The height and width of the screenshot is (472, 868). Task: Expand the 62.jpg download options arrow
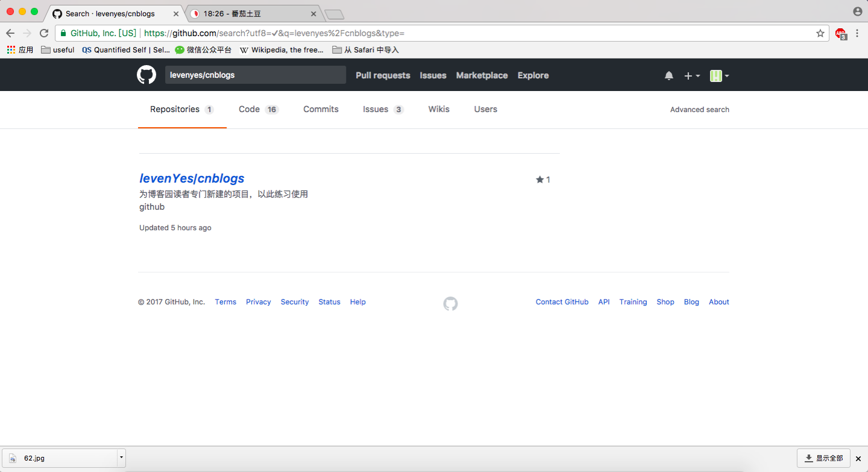121,458
